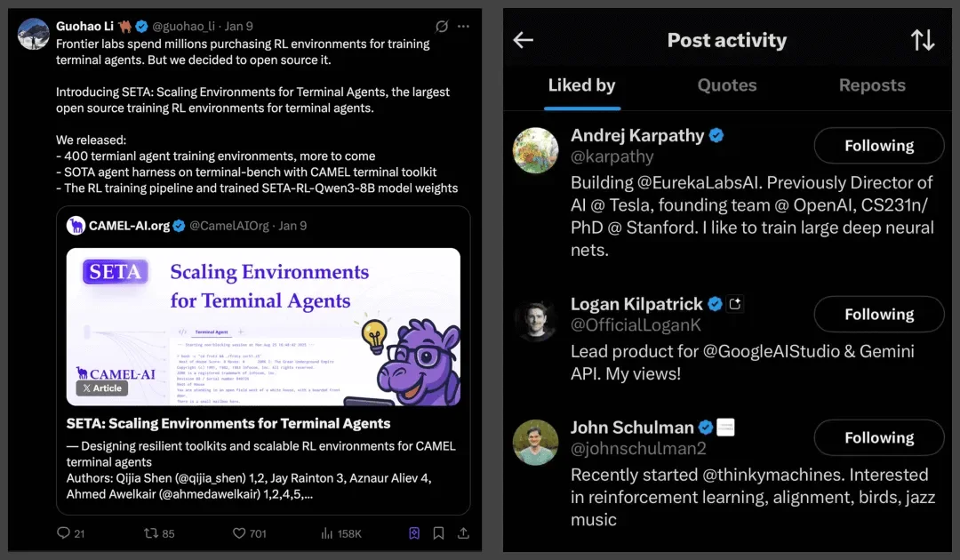
Task: Click the reply icon under the tweet
Action: [63, 533]
